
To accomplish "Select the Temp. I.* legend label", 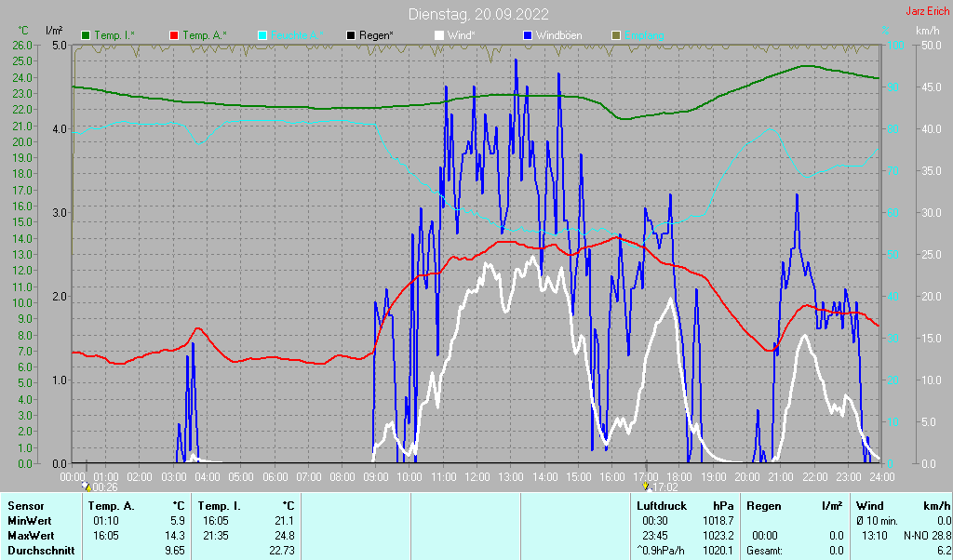I will 114,36.
